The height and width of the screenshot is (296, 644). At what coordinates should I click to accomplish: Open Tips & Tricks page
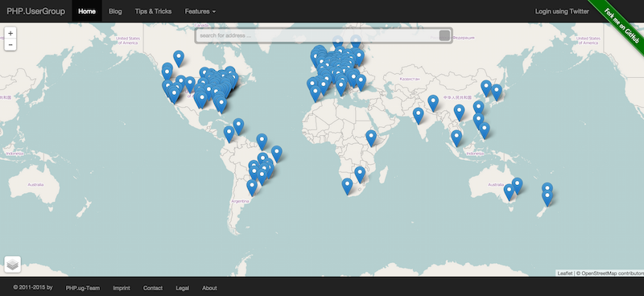[x=153, y=11]
